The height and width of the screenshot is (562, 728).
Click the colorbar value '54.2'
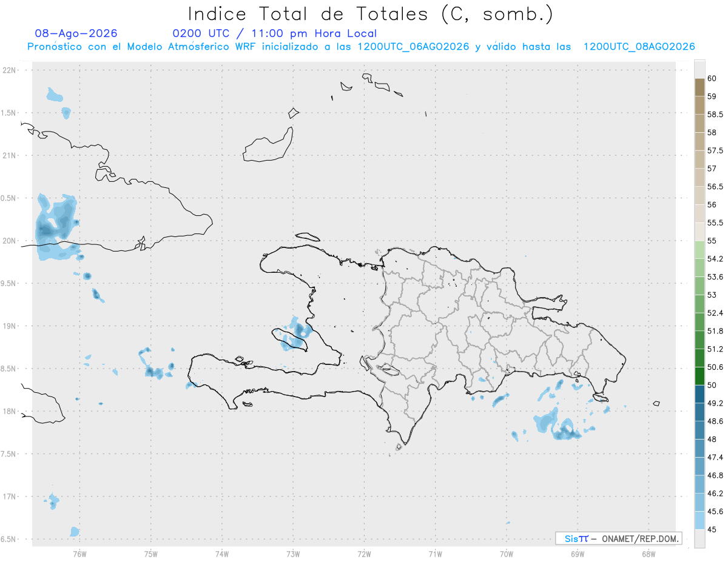pyautogui.click(x=716, y=259)
